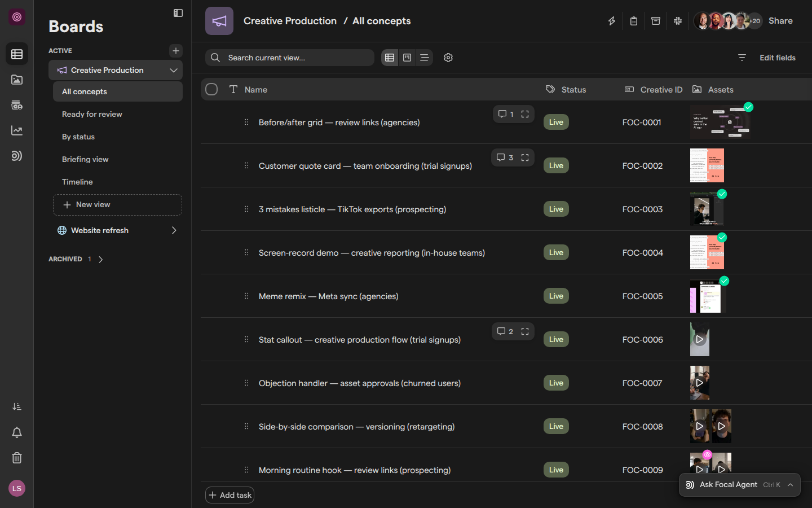The image size is (812, 508).
Task: Click the Add task button
Action: click(230, 495)
